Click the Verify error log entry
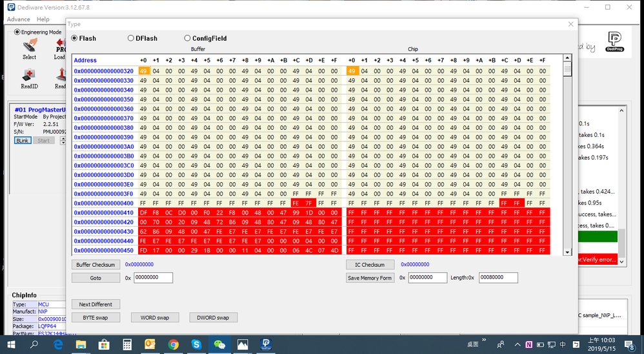 (598, 260)
